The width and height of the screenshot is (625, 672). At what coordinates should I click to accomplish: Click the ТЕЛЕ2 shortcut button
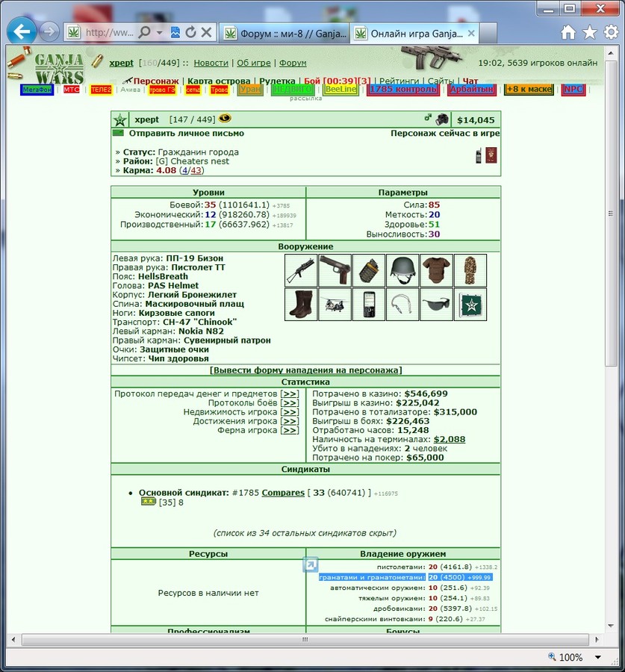pyautogui.click(x=101, y=90)
